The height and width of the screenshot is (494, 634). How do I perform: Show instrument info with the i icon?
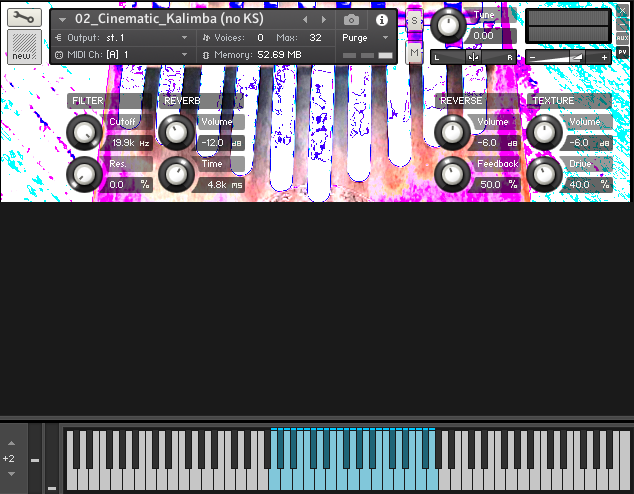[x=382, y=20]
